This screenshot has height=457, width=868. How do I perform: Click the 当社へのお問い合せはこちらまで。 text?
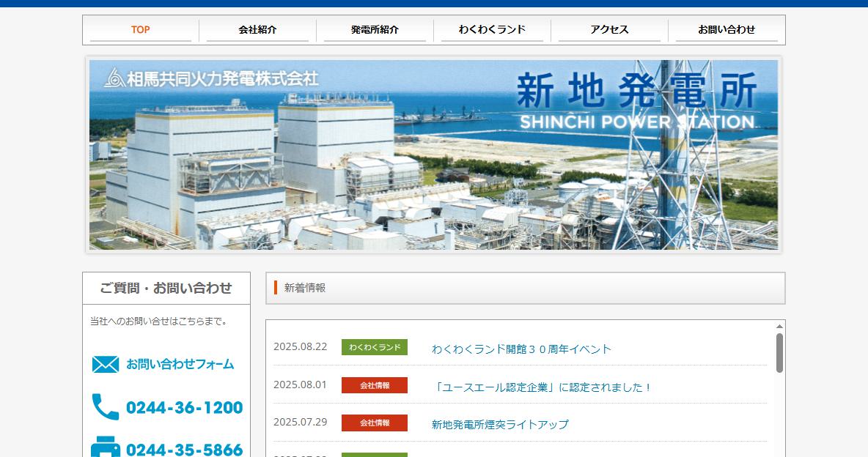coord(159,322)
